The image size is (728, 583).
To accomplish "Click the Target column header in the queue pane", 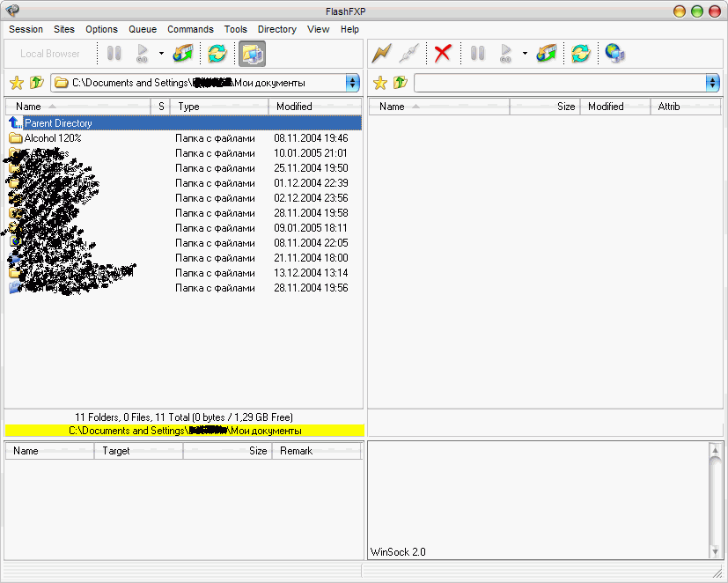I will (x=138, y=451).
